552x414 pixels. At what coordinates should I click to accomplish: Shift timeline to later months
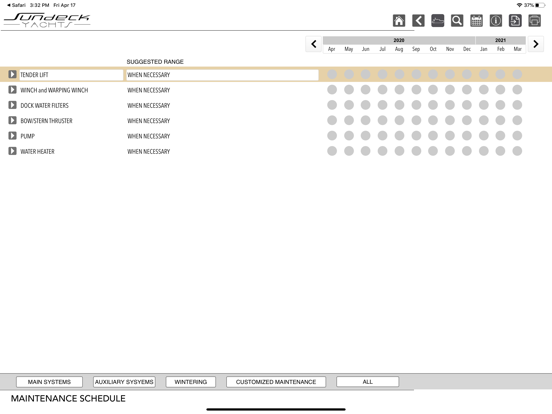536,44
